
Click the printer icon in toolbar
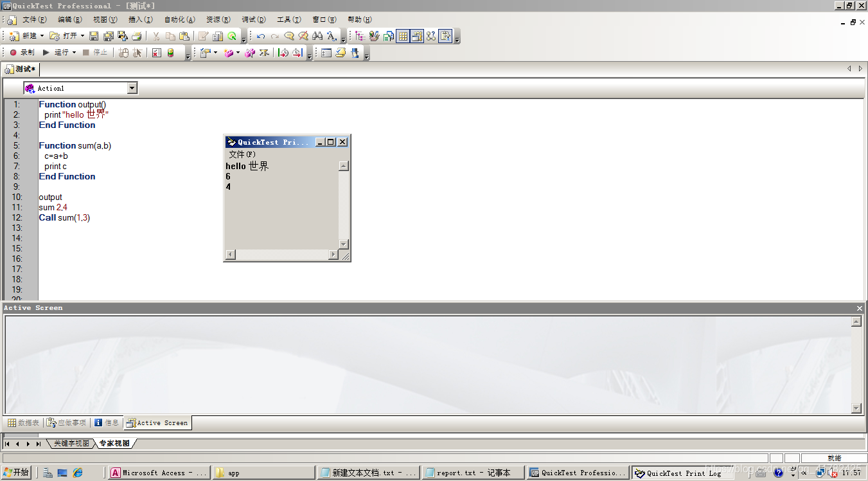(136, 36)
